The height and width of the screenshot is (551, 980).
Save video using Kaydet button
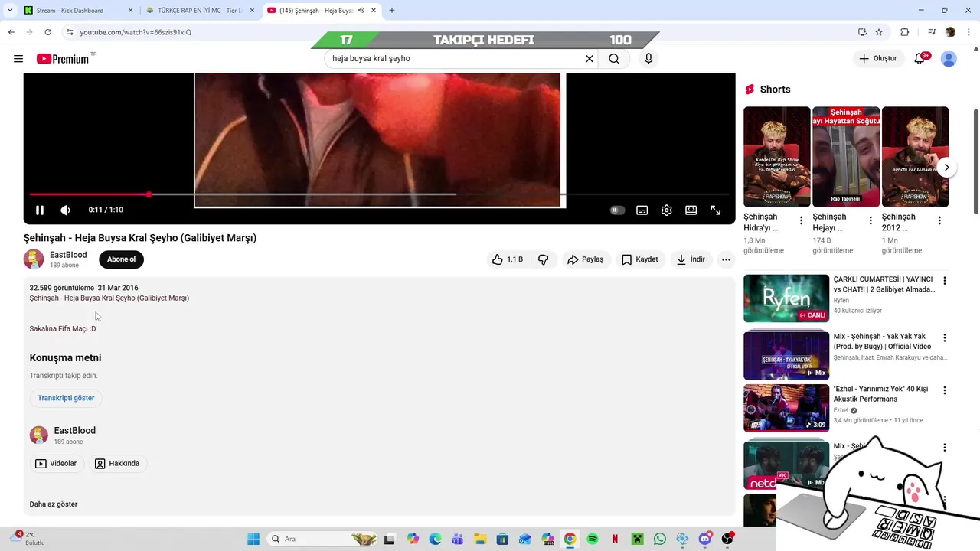click(x=640, y=259)
